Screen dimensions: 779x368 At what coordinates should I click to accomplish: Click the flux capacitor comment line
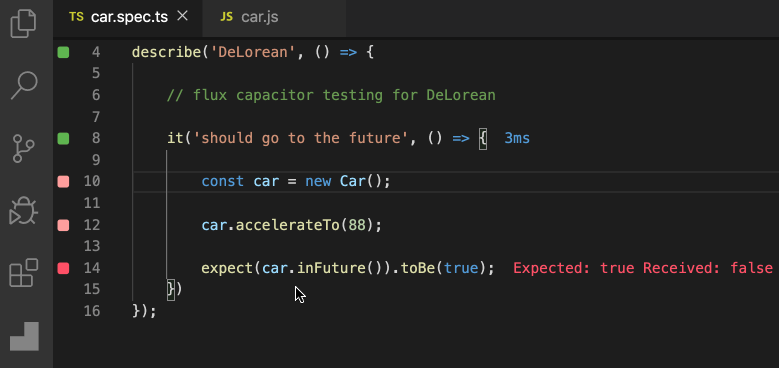(x=331, y=95)
